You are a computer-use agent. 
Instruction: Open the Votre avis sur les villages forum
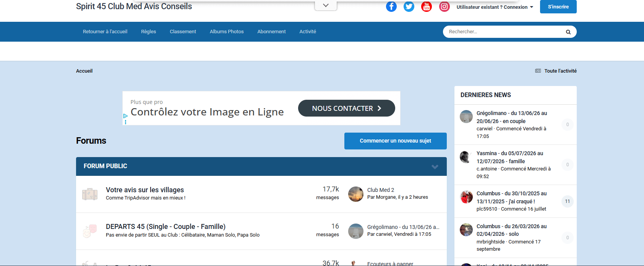(144, 190)
